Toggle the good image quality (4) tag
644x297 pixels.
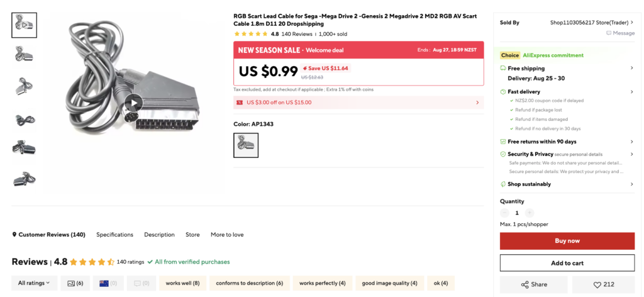(389, 283)
